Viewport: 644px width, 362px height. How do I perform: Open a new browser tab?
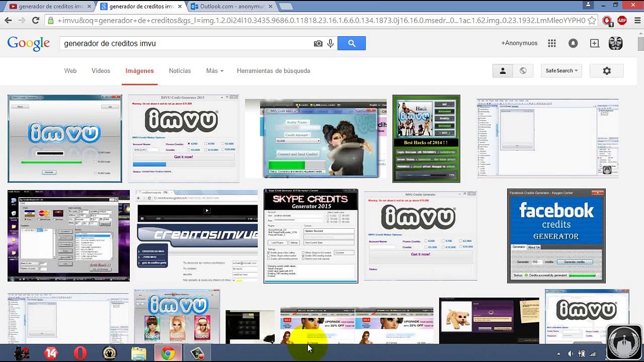click(x=285, y=7)
